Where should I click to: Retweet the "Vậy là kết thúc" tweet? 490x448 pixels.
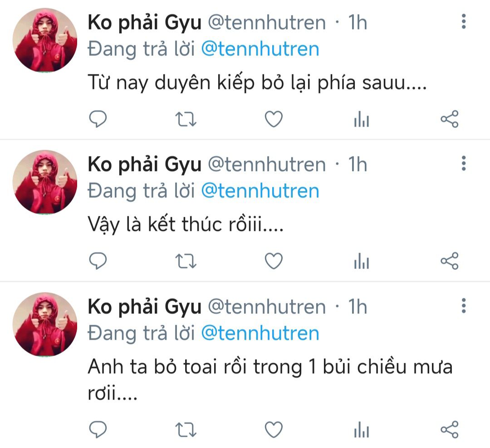click(x=186, y=261)
